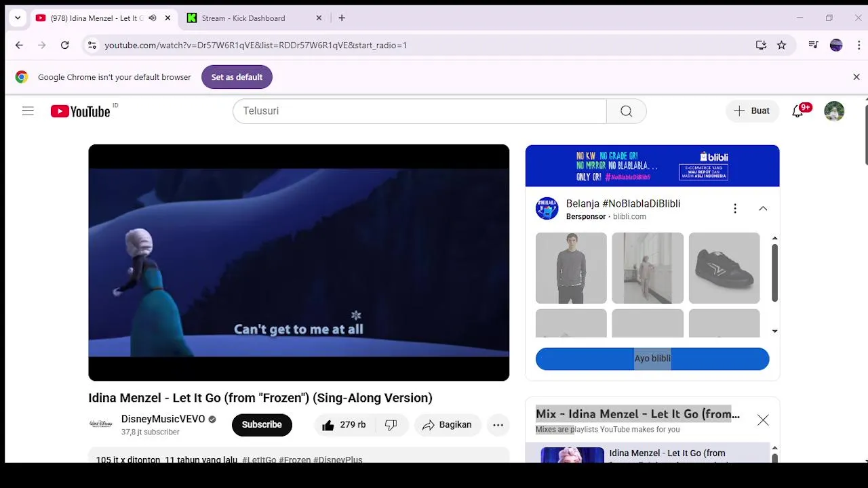
Task: Click the Ayo blibli button
Action: point(652,359)
